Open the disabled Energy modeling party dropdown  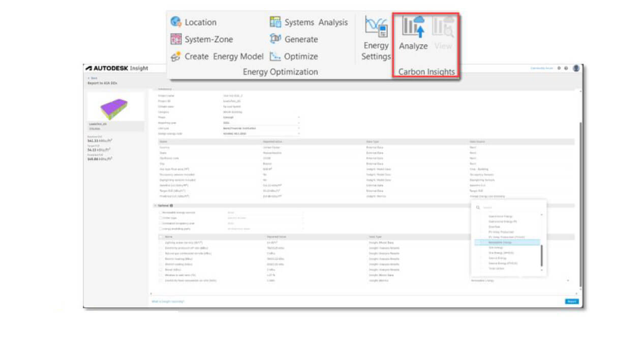coord(265,229)
